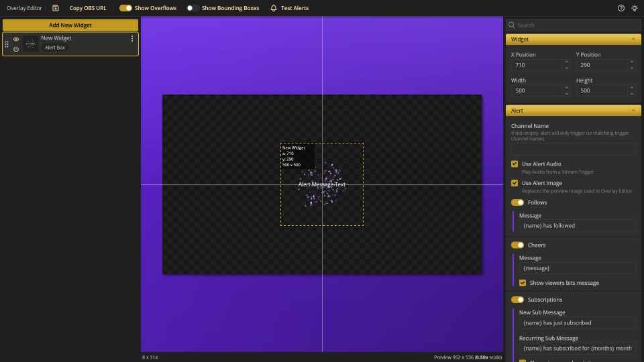The width and height of the screenshot is (644, 362).
Task: Collapse the Widget section
Action: point(633,40)
